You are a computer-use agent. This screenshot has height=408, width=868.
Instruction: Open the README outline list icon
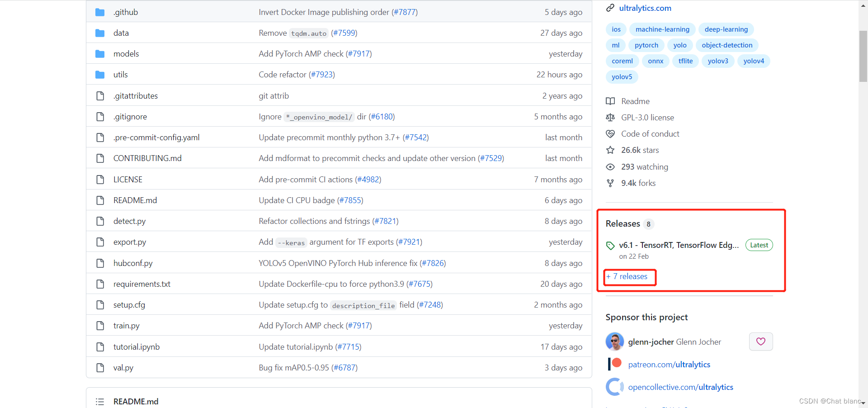(100, 402)
